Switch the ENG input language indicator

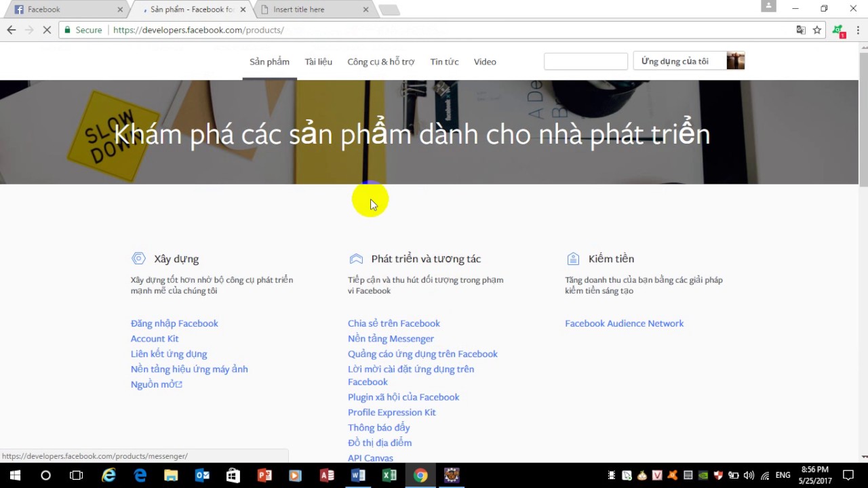pyautogui.click(x=783, y=475)
